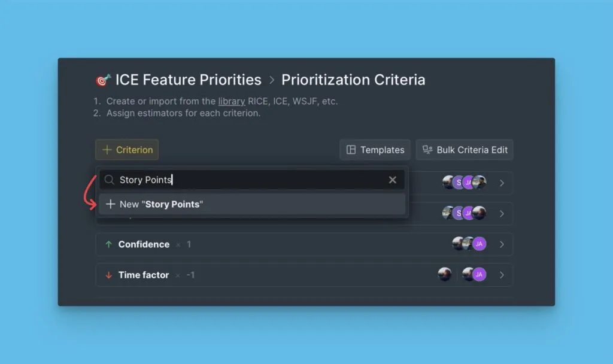Image resolution: width=613 pixels, height=364 pixels.
Task: Expand the first criterion row chevron
Action: tap(502, 183)
